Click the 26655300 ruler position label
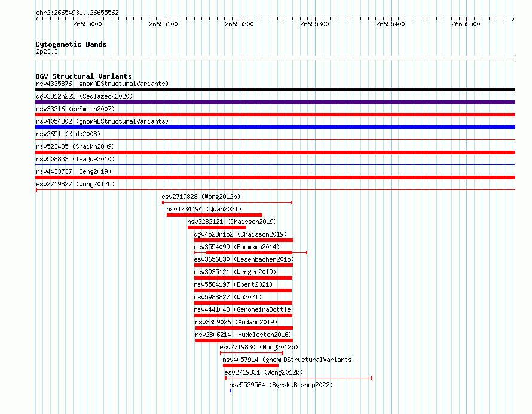Image resolution: width=532 pixels, height=414 pixels. point(314,24)
